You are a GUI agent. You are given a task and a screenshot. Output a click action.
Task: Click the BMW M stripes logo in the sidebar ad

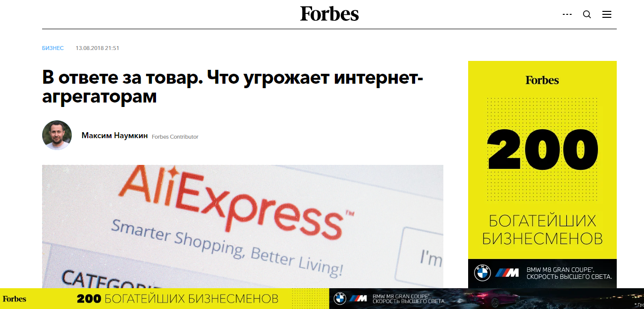click(507, 273)
